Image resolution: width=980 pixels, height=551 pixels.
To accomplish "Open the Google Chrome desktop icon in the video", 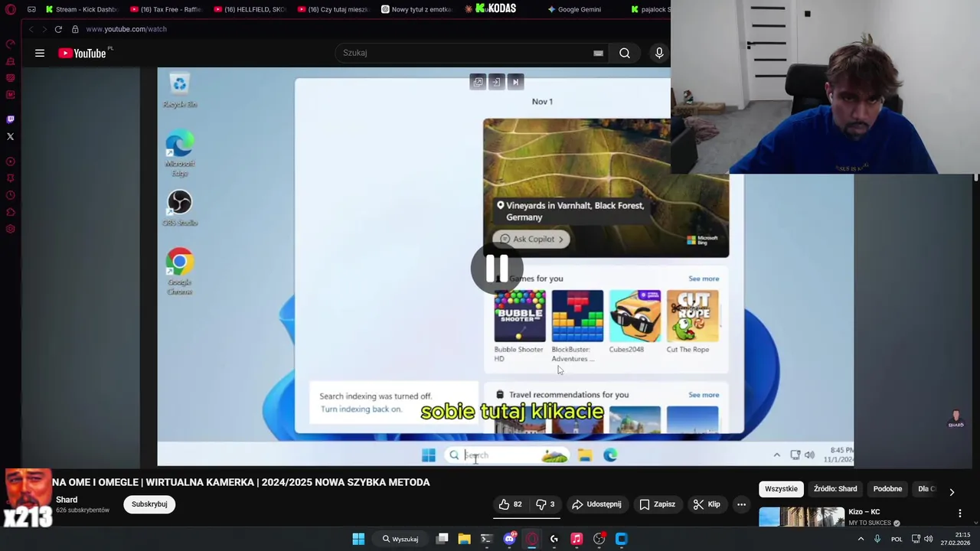I will 179,271.
